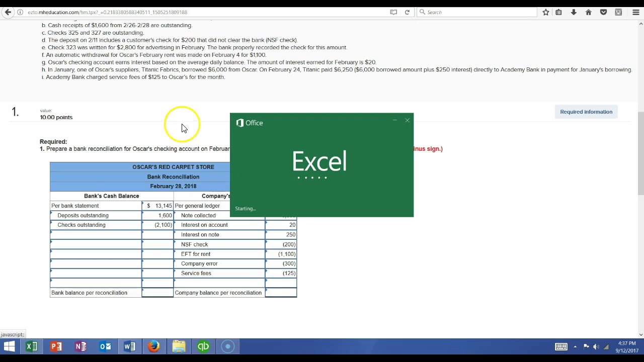
Task: Open Required information link
Action: (x=586, y=112)
